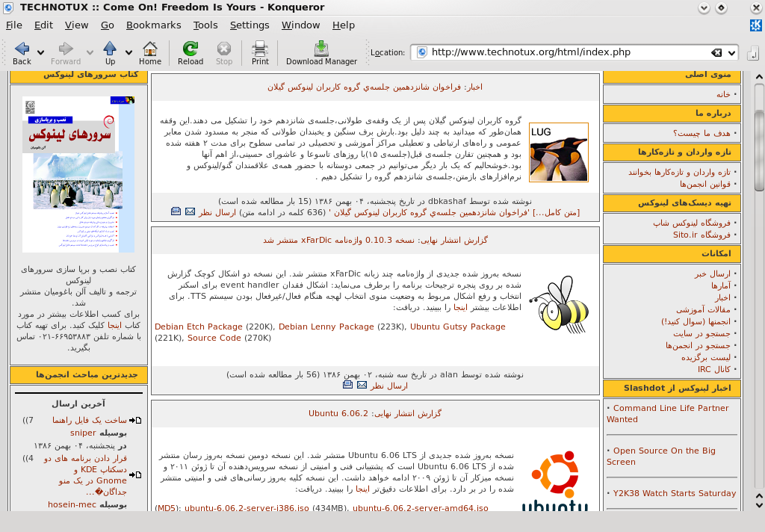Viewport: 765px width, 532px height.
Task: Click the envelope icon under the xFarDic article
Action: point(362,385)
